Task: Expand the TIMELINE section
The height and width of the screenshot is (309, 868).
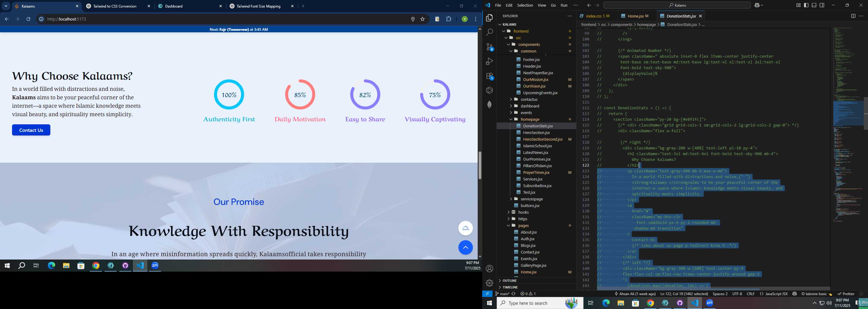Action: [x=510, y=287]
